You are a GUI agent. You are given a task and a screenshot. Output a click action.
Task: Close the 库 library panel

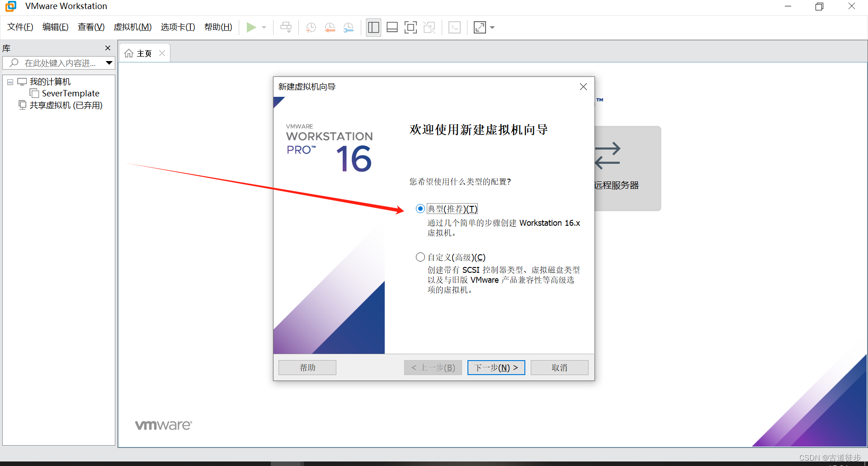point(108,48)
